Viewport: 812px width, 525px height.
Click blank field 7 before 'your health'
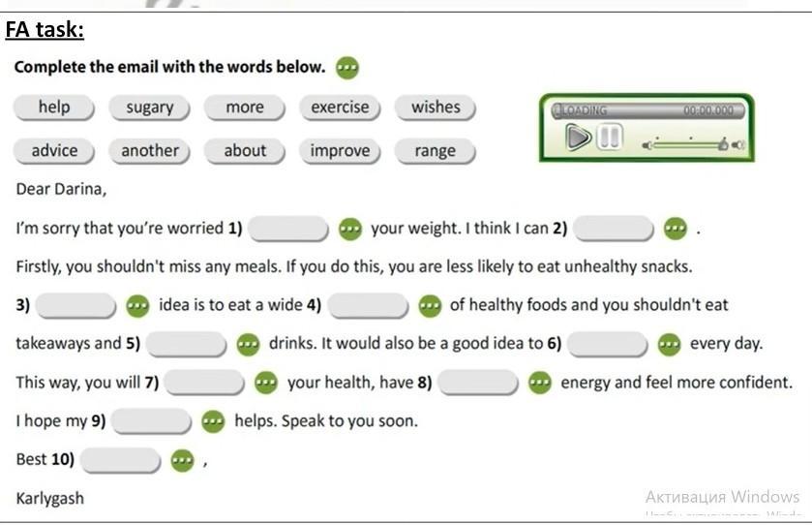pyautogui.click(x=204, y=383)
